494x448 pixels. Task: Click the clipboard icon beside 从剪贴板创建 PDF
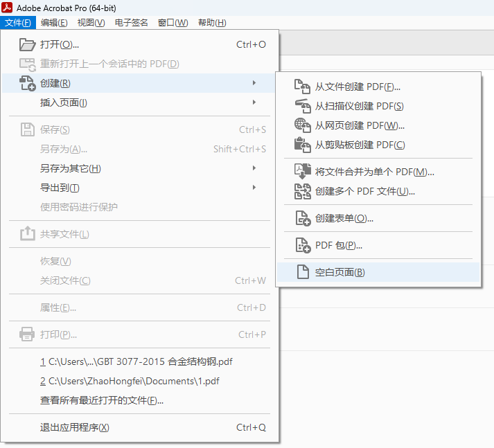pos(303,145)
